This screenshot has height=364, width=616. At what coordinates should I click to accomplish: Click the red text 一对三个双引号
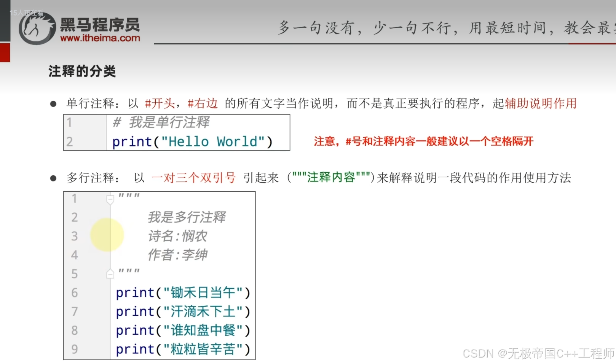coord(193,178)
